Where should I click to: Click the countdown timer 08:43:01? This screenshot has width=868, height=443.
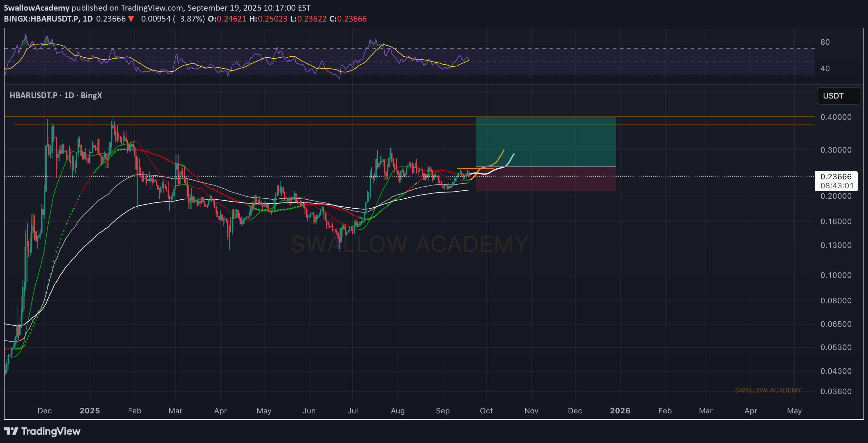coord(837,186)
